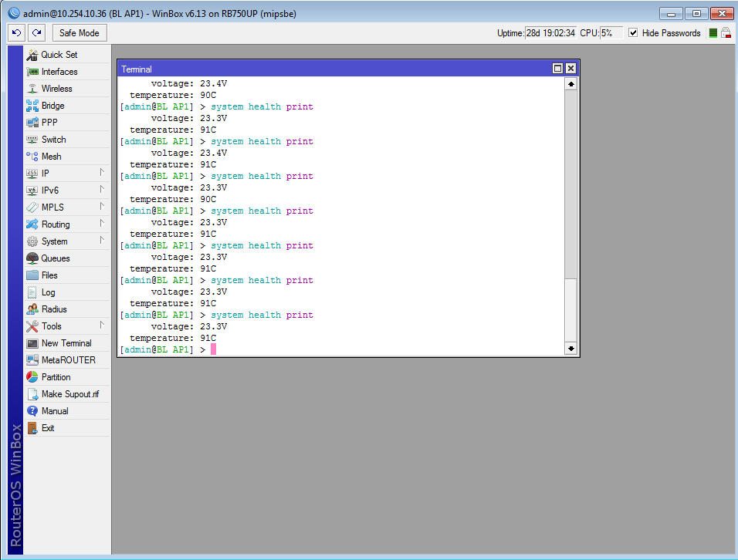Viewport: 738px width, 560px height.
Task: Expand the Tools submenu
Action: tap(101, 326)
